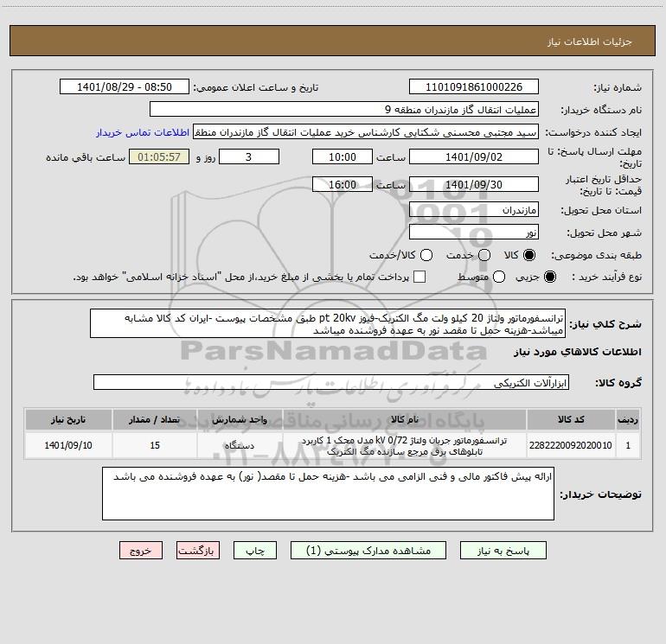Click the پاسخ به نیاز button
Screen dimensions: 666x644
click(x=503, y=551)
